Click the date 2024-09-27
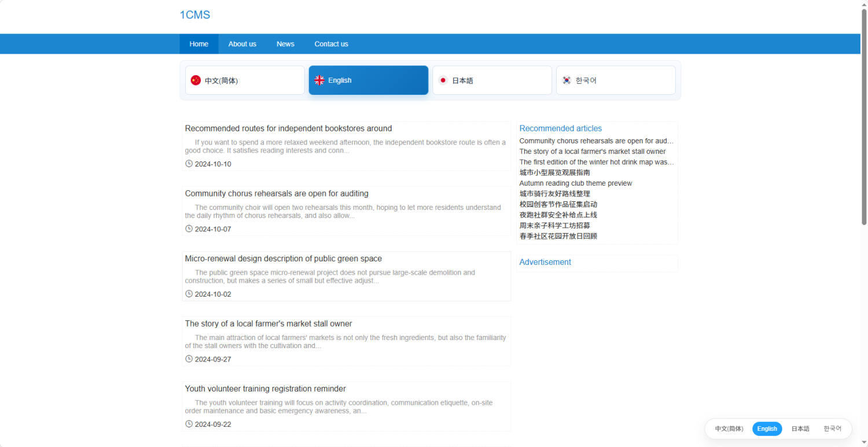868x447 pixels. (213, 359)
